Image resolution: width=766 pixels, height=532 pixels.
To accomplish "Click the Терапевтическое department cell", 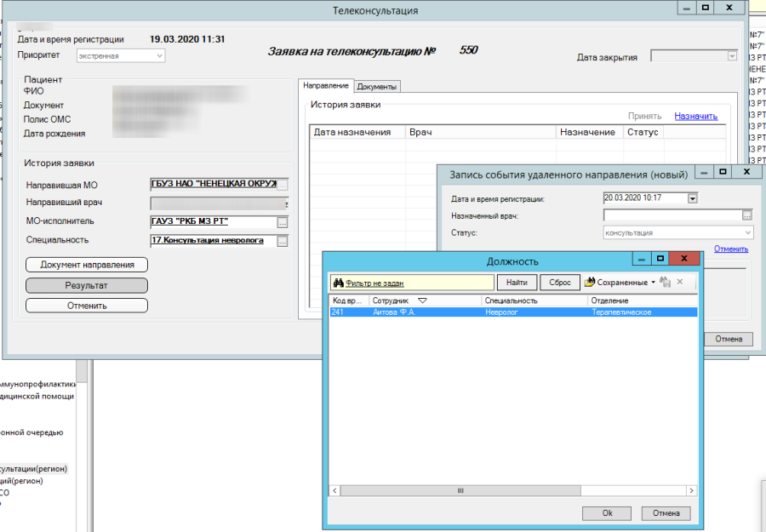I will pos(621,312).
